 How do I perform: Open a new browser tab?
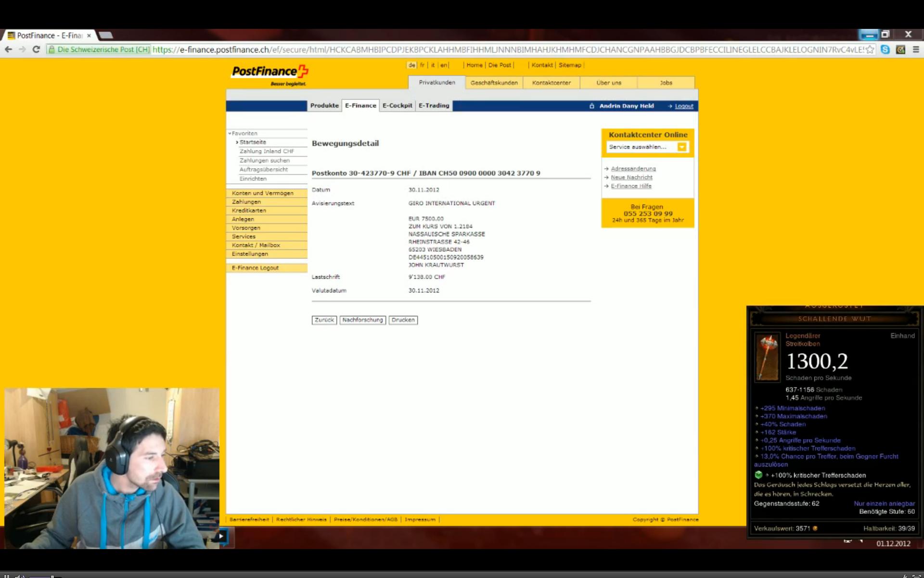(106, 35)
